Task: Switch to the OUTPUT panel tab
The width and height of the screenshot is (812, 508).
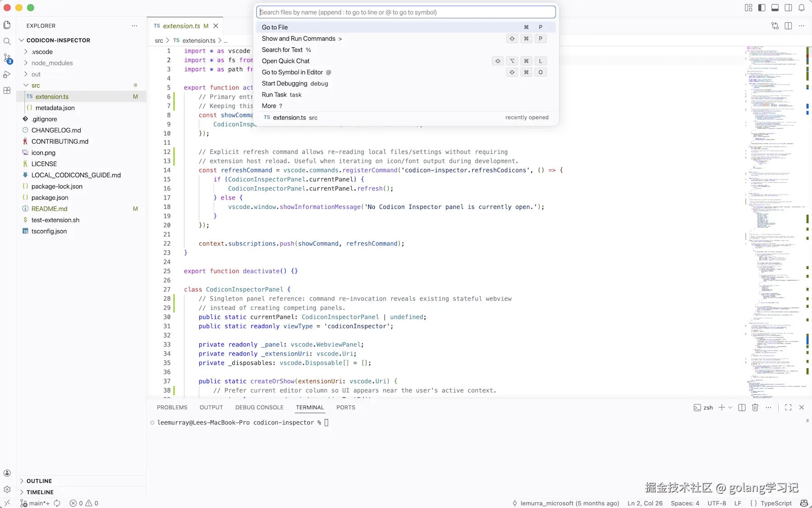Action: (x=211, y=407)
